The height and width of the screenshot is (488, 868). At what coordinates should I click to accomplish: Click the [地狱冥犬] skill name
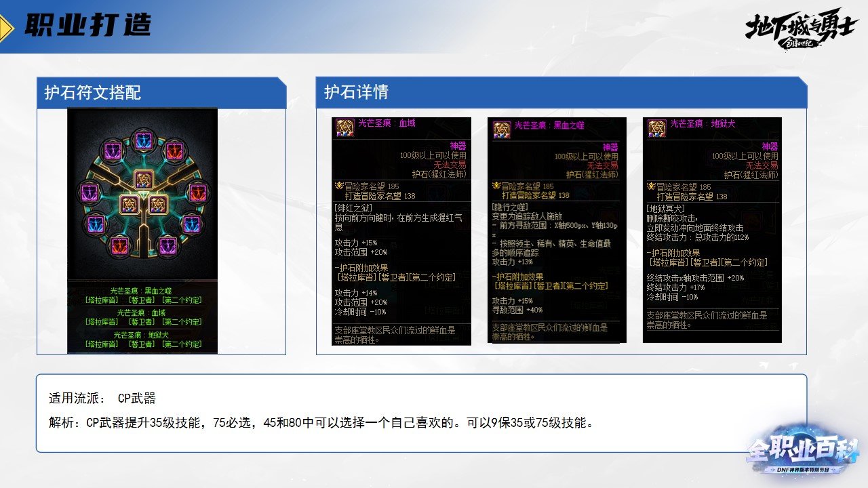665,209
